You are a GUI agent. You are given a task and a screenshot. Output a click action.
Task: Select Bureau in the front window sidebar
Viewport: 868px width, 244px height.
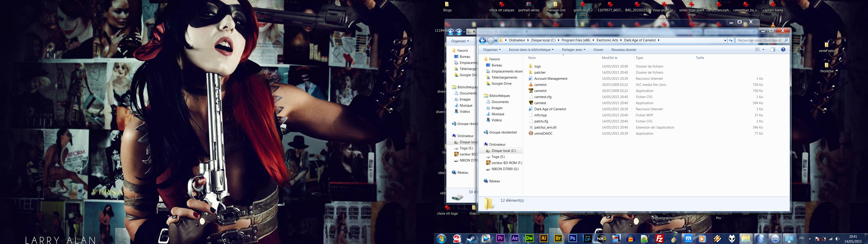coord(497,65)
